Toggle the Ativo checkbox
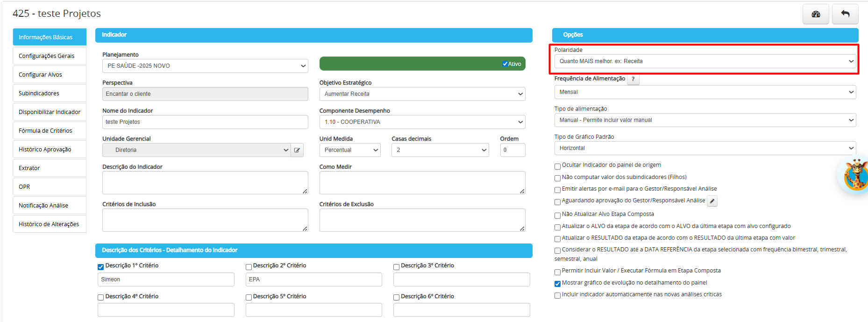This screenshot has height=322, width=868. [x=505, y=64]
